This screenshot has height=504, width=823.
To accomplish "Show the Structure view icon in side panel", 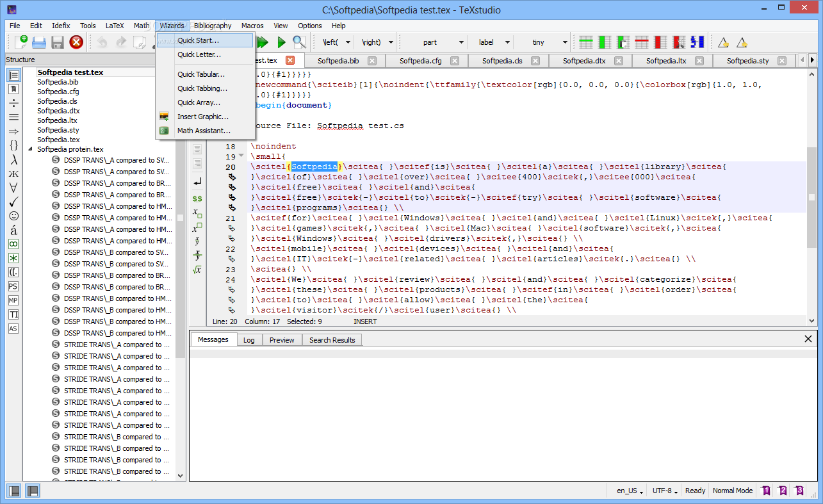I will tap(13, 75).
